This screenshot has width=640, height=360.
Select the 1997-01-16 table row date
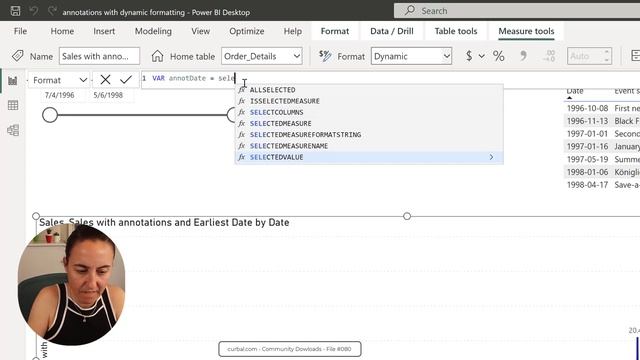pos(587,147)
